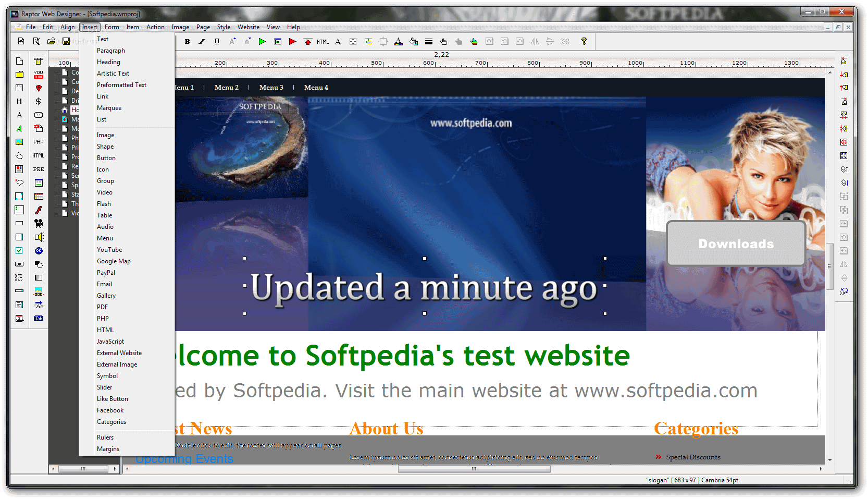Click the 'About Us' heading on canvas
868x499 pixels.
(x=386, y=429)
